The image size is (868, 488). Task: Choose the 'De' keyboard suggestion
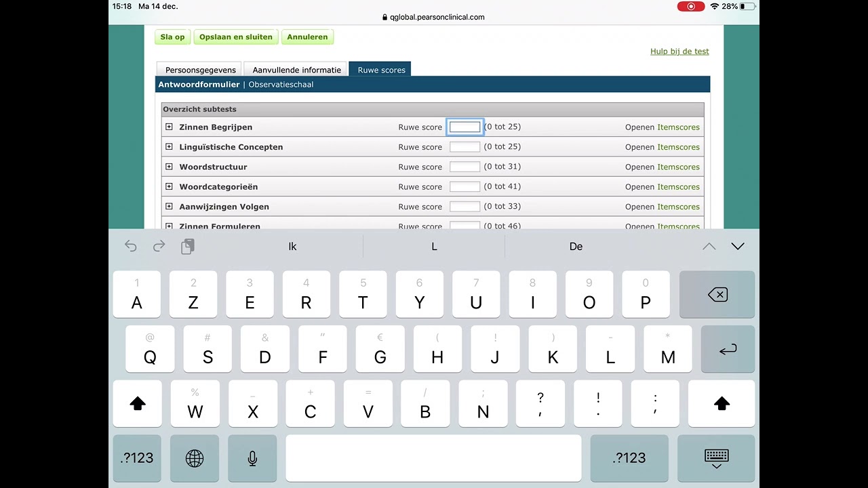click(x=576, y=247)
